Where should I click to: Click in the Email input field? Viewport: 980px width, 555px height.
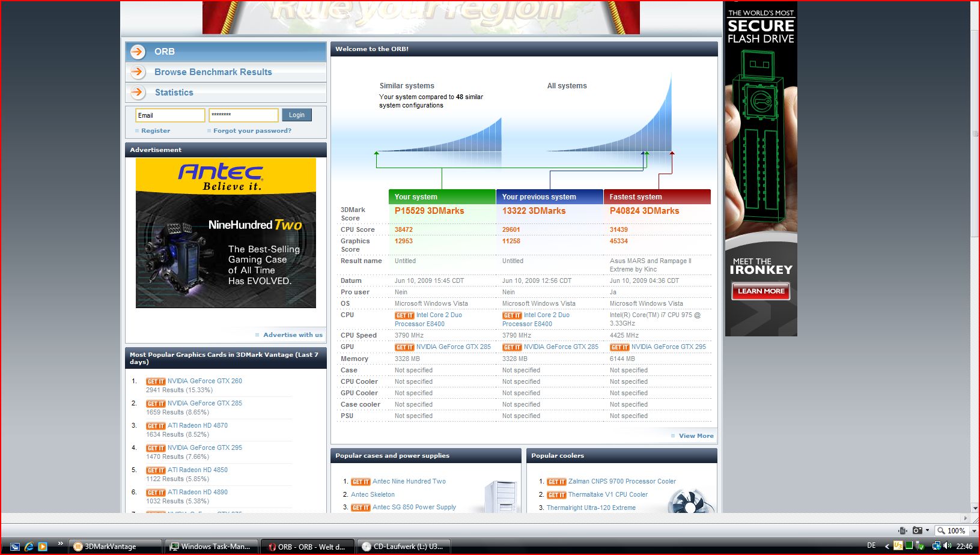(x=171, y=115)
